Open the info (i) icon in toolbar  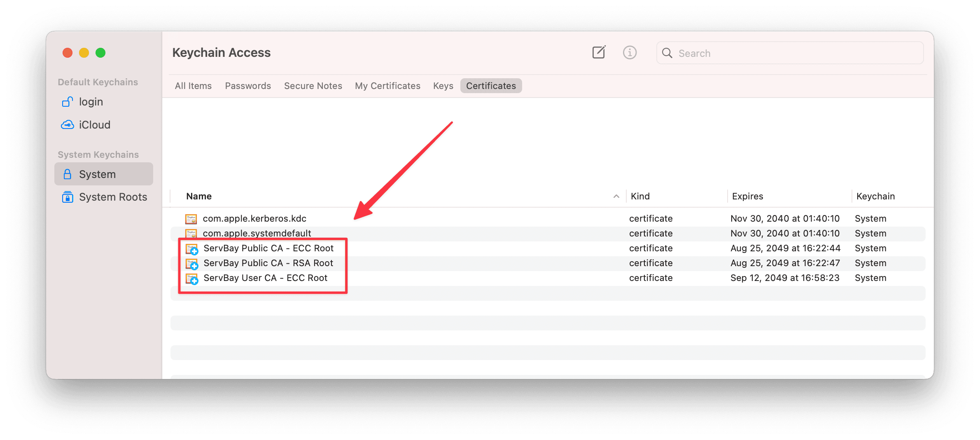coord(629,52)
